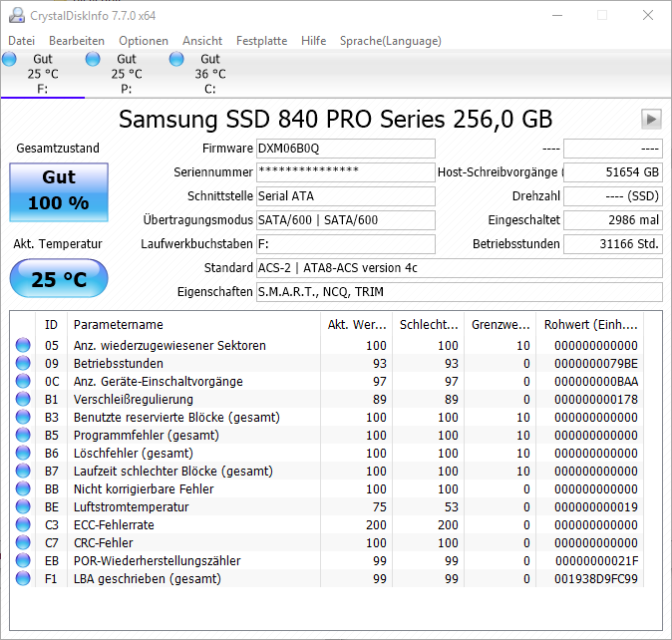Click Host-Schreibvorgänge value 51654 GB
The width and height of the screenshot is (672, 640).
click(x=613, y=172)
